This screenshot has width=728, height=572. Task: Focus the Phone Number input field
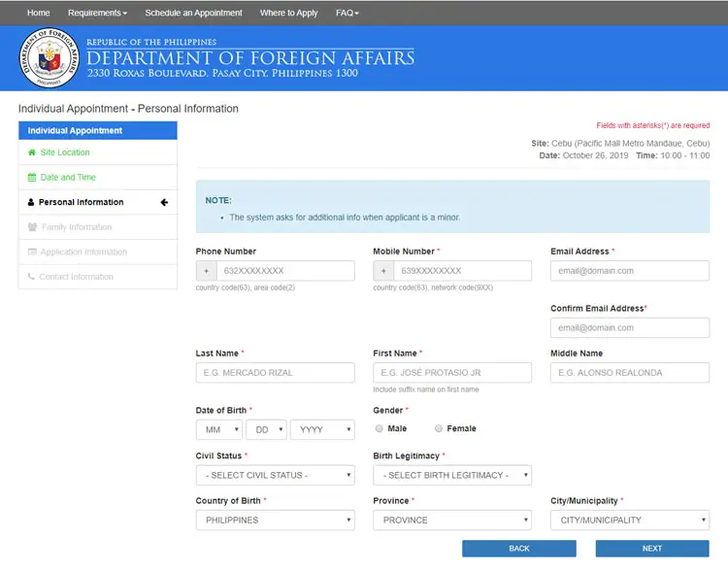pos(285,271)
